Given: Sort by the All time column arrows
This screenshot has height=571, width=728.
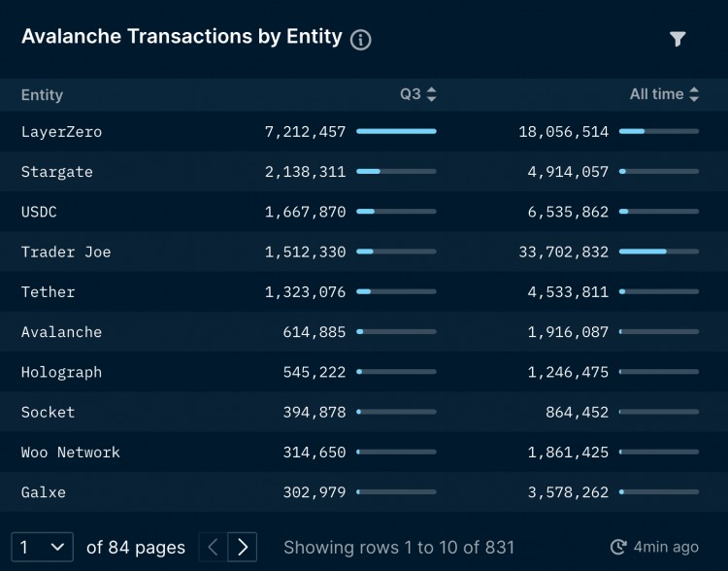Looking at the screenshot, I should (694, 94).
